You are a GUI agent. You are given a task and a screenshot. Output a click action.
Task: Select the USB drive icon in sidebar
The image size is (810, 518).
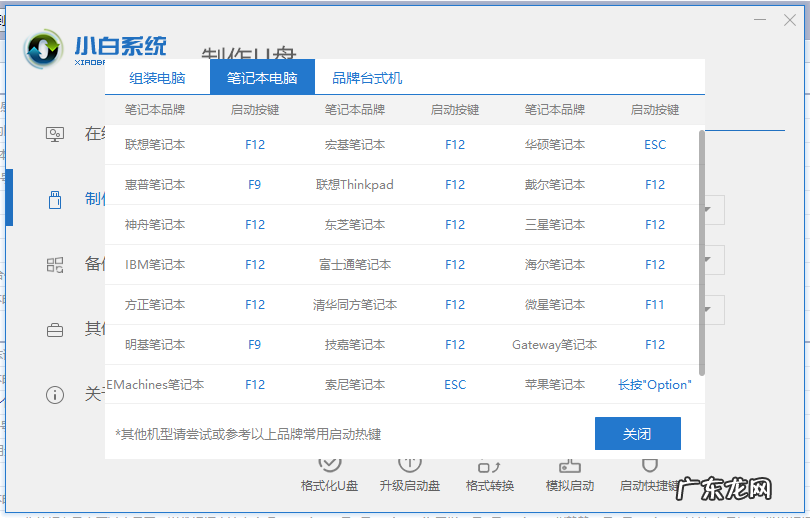coord(55,199)
